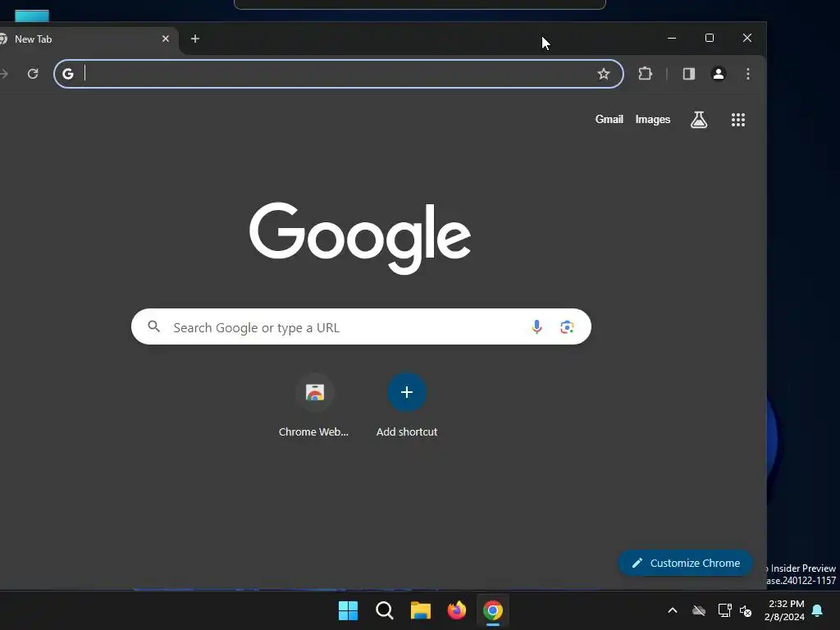Select the New Tab tab
840x630 pixels.
(x=85, y=39)
